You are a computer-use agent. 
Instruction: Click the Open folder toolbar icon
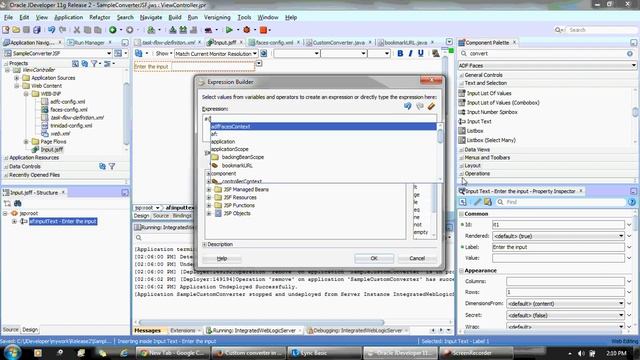16,30
